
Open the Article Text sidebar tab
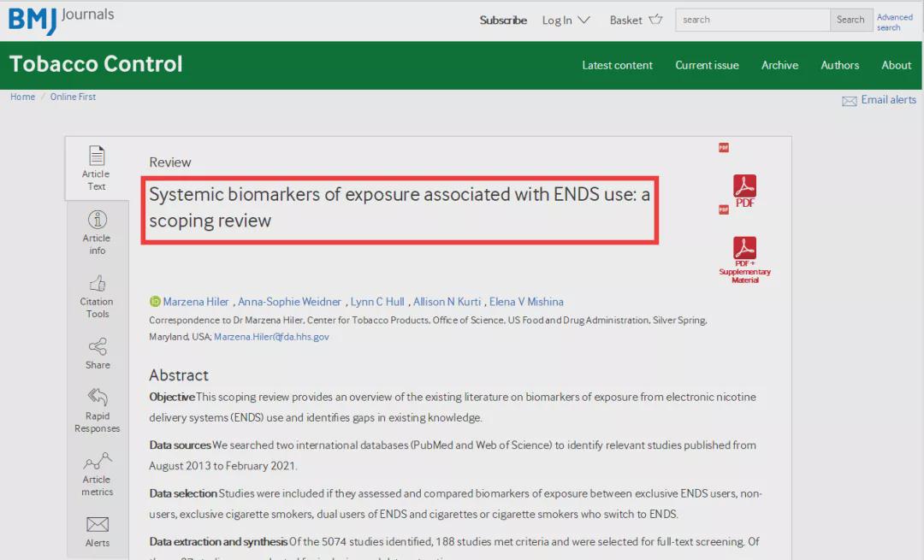[96, 168]
